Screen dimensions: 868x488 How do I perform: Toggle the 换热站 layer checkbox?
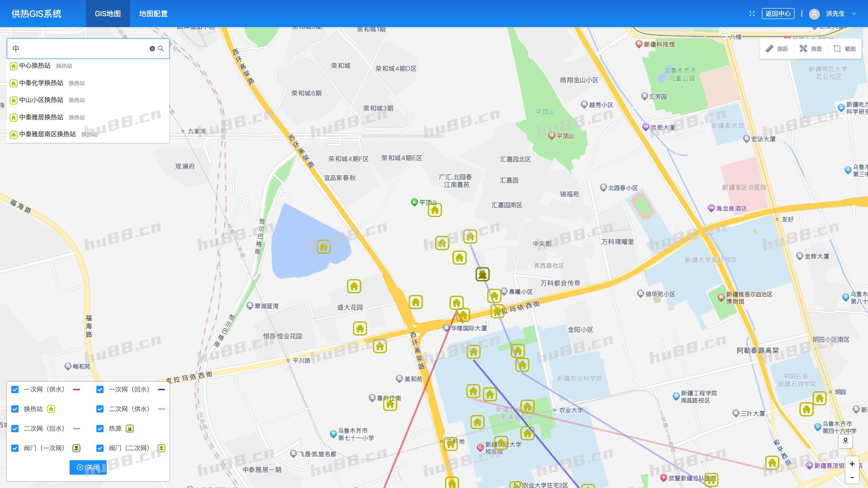pos(15,409)
